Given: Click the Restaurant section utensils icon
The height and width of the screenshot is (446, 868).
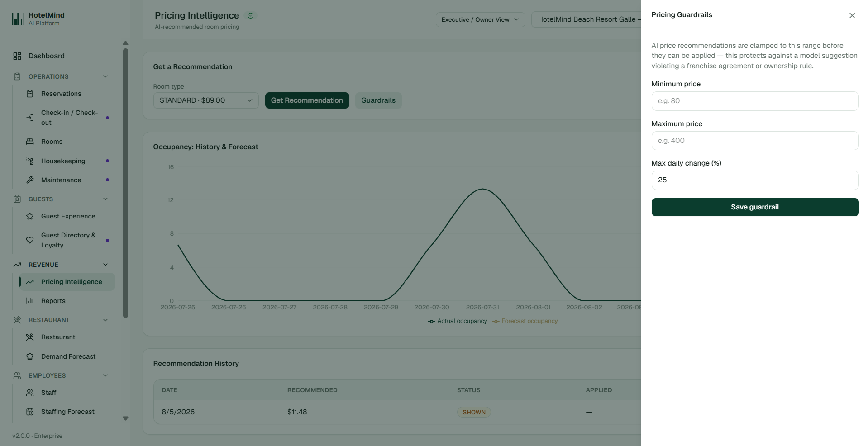Looking at the screenshot, I should point(17,320).
